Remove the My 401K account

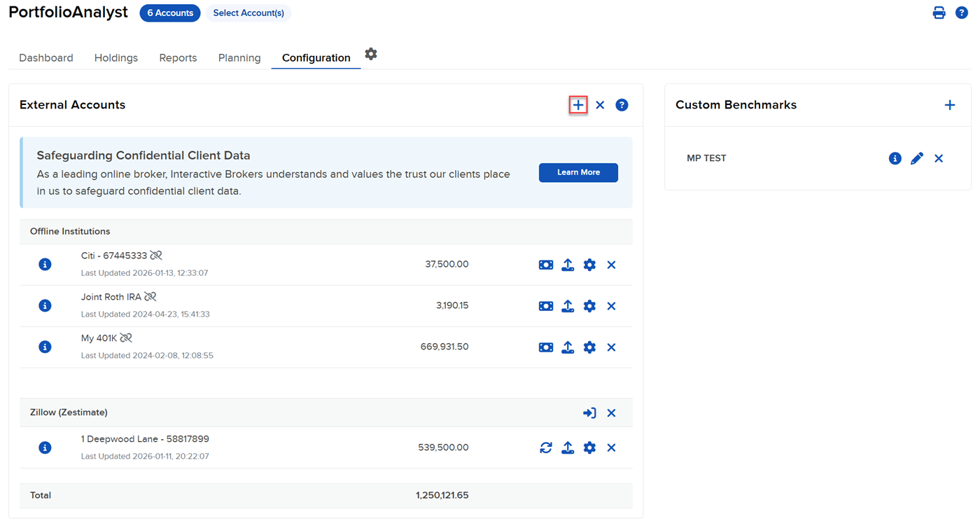tap(611, 347)
